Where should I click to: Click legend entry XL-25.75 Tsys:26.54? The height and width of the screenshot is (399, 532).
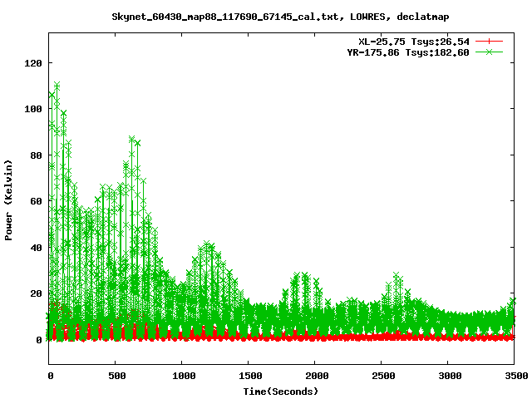point(414,42)
